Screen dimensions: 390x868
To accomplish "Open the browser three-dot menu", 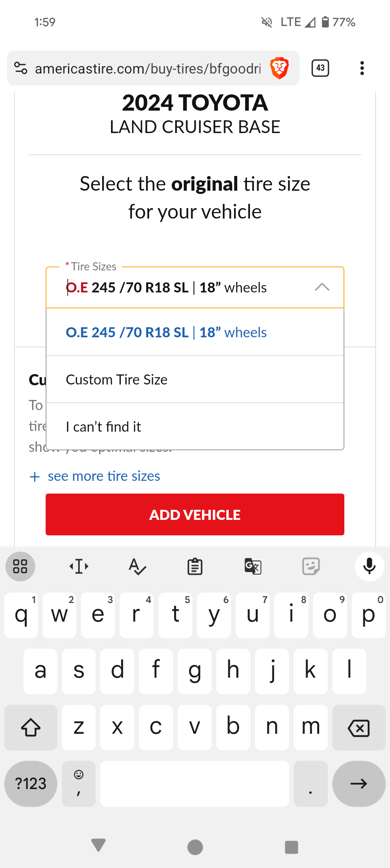I will (x=362, y=68).
